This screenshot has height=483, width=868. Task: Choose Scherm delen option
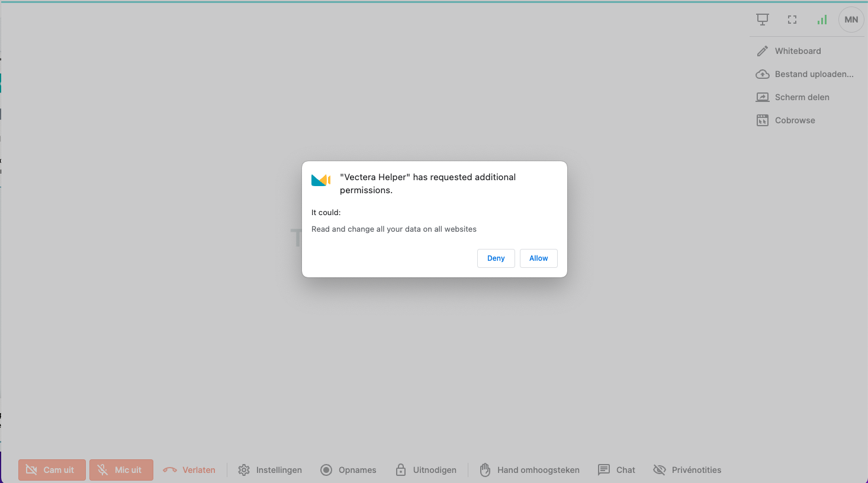[802, 97]
